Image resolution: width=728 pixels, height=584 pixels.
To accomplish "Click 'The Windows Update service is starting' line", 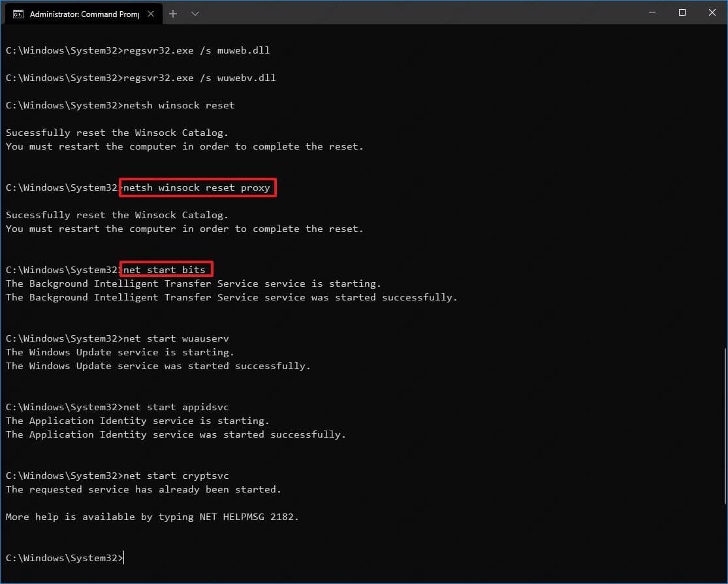I will click(119, 352).
